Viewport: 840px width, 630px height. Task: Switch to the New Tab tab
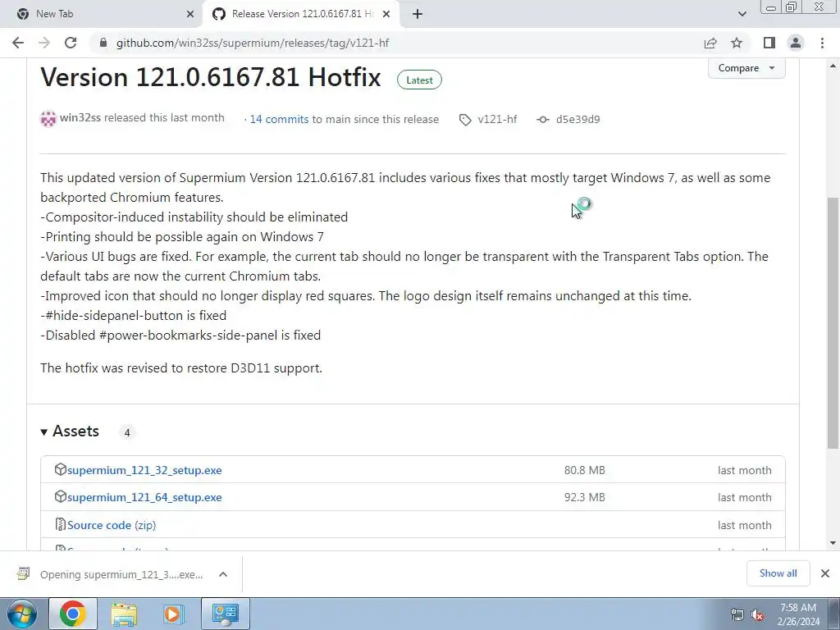coord(102,14)
